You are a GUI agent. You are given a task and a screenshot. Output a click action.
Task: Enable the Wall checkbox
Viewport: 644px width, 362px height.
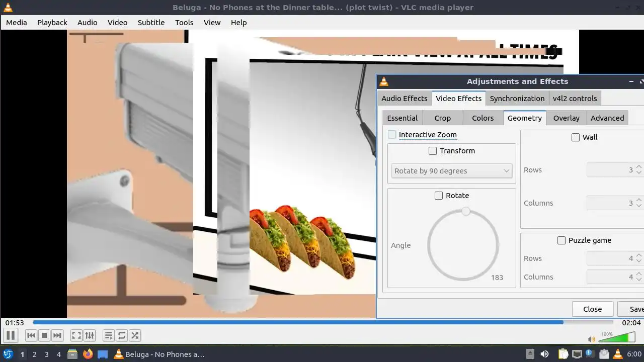[576, 137]
